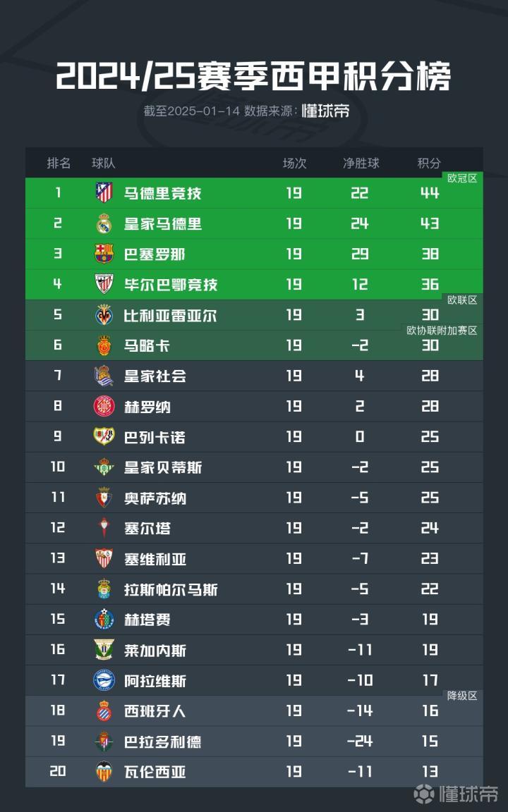Click the 懂球帝 watermark logo at bottom

(456, 794)
